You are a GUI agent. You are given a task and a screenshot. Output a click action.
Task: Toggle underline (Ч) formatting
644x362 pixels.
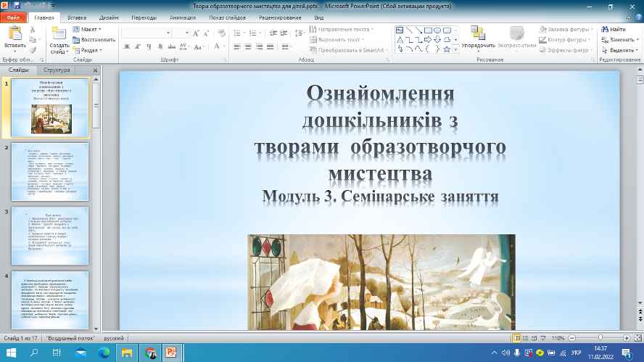[x=149, y=46]
